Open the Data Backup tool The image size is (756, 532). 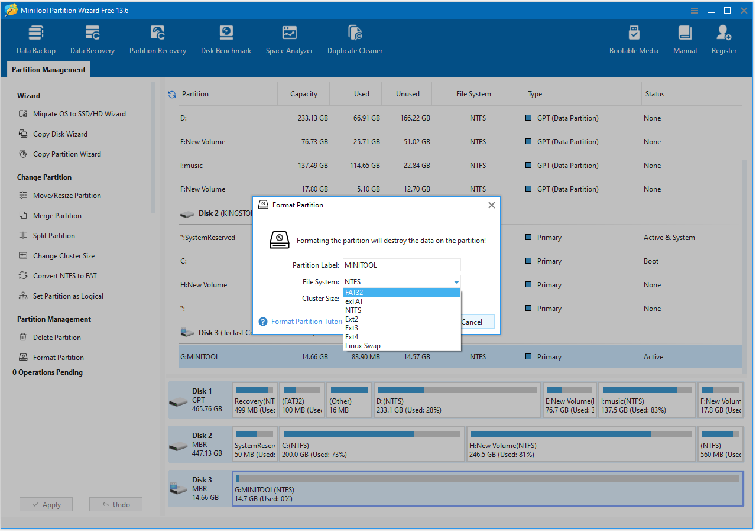[x=35, y=38]
